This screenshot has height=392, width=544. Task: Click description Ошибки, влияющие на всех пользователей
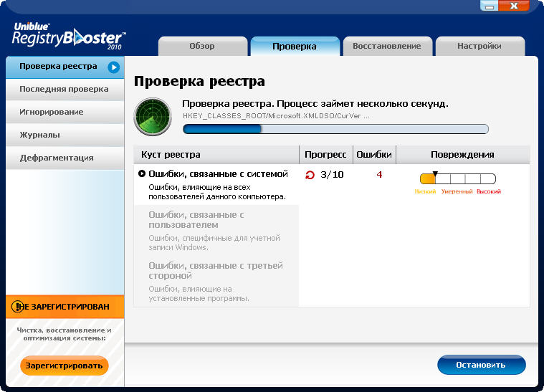coord(217,192)
